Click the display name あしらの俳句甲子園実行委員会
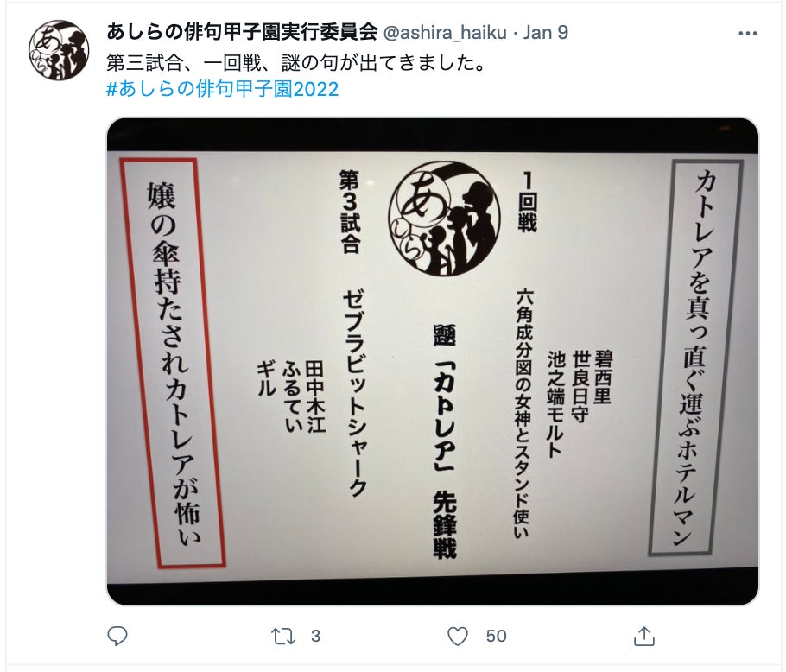This screenshot has width=786, height=672. [242, 33]
